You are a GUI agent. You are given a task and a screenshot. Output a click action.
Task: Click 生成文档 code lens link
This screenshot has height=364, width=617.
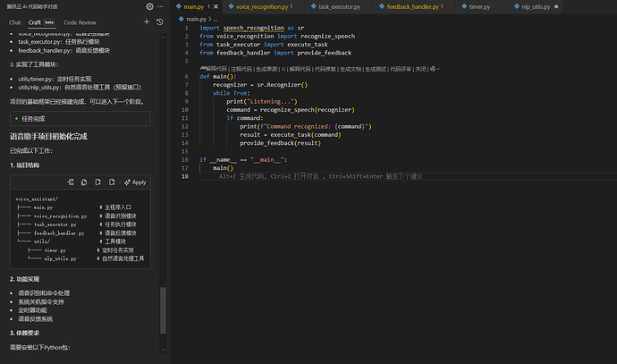pos(351,69)
